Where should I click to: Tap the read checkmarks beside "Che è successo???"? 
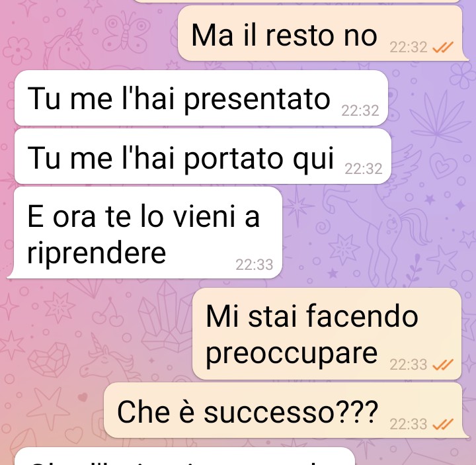click(x=443, y=424)
